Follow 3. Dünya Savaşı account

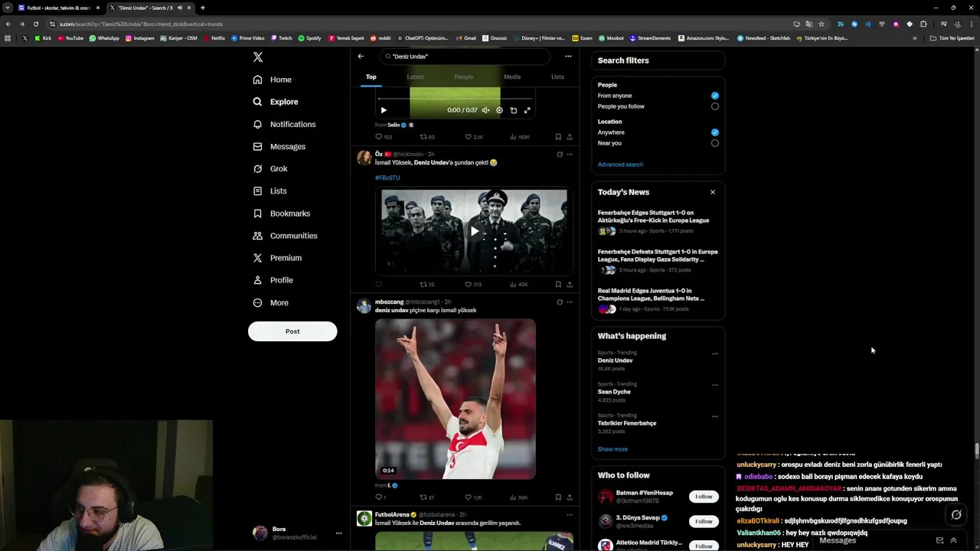click(704, 521)
